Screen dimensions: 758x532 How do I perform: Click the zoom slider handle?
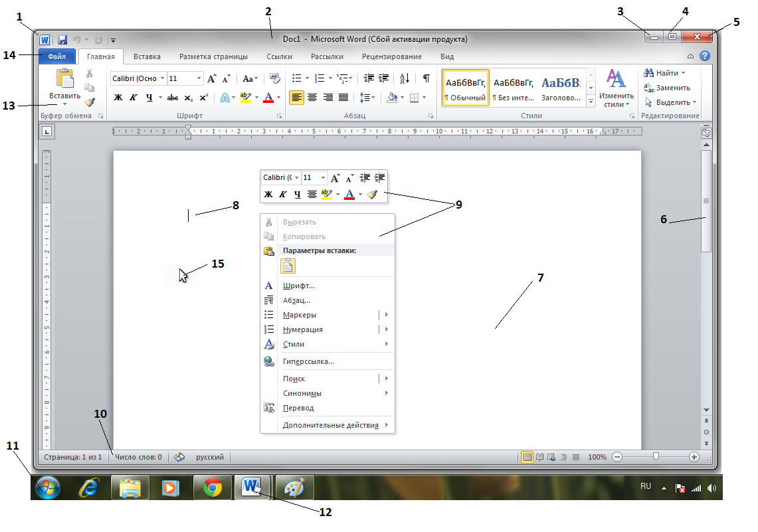pos(656,457)
